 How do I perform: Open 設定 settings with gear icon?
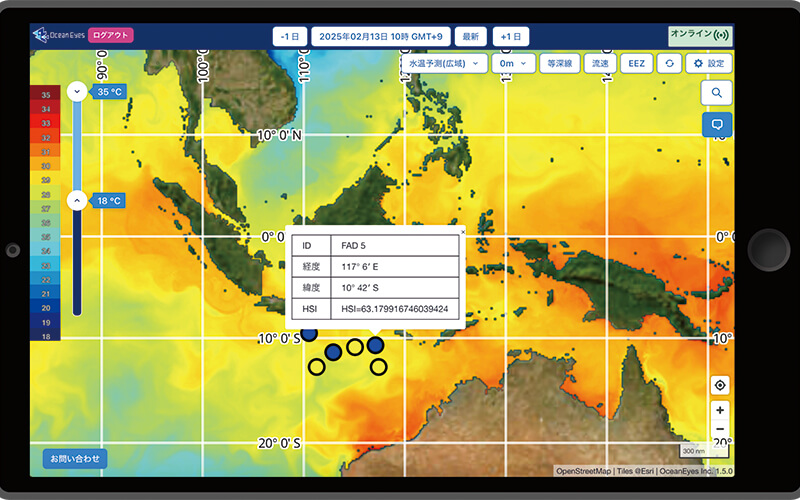[709, 64]
